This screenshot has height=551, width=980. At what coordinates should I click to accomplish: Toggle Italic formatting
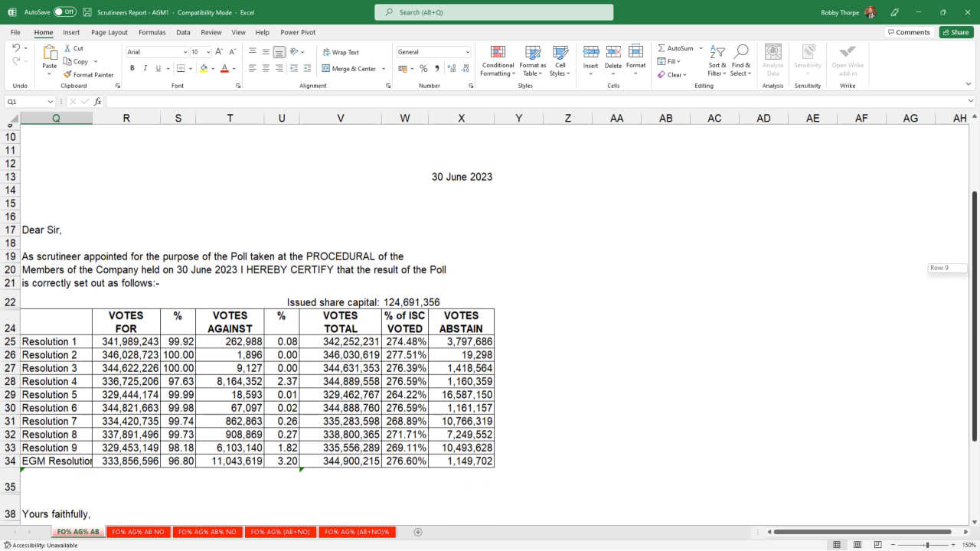(145, 68)
